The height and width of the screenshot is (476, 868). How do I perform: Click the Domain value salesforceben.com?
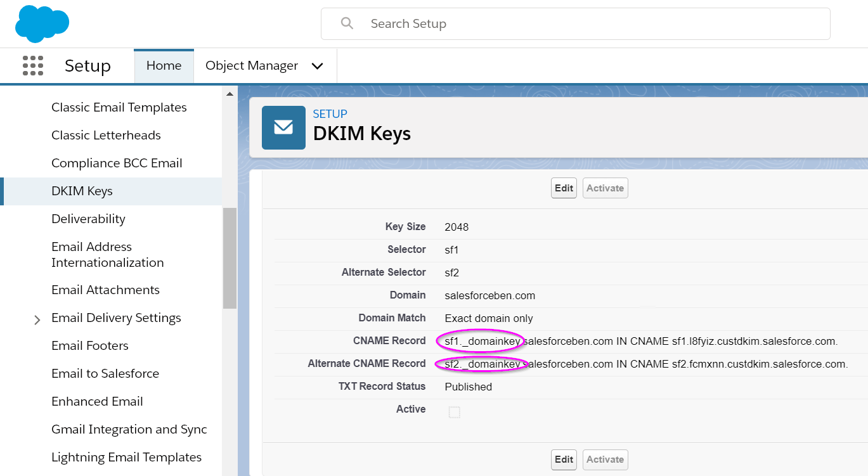point(490,295)
